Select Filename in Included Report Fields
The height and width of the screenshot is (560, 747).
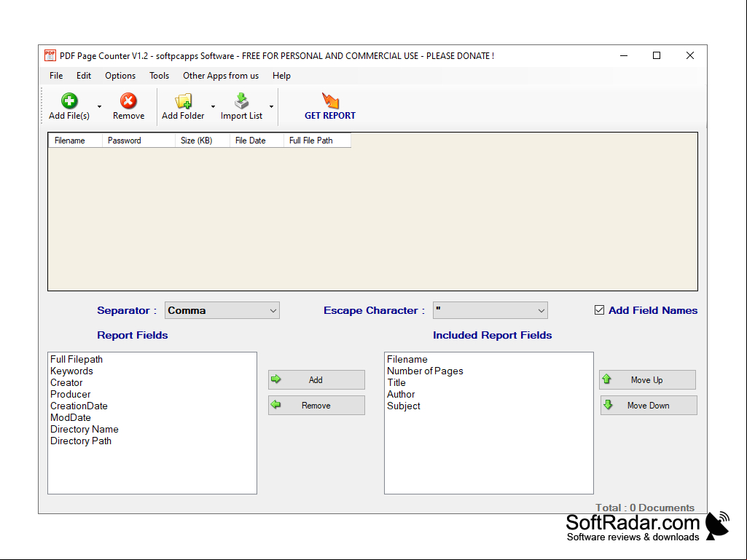[407, 360]
